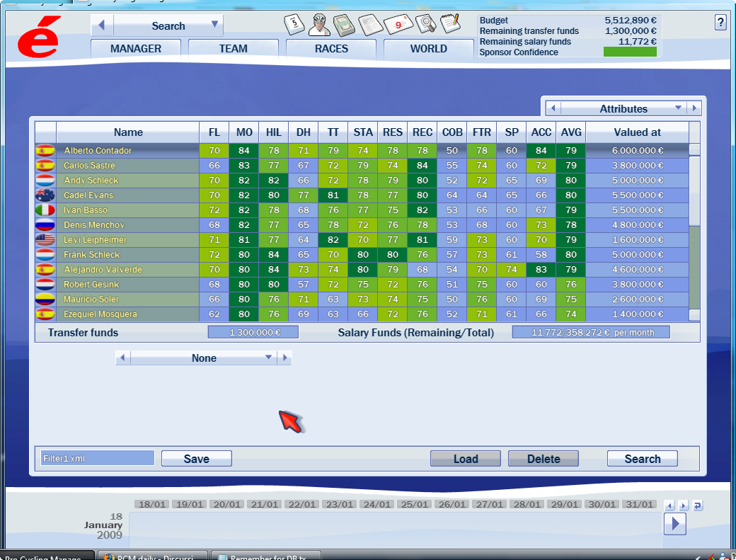The height and width of the screenshot is (560, 736).
Task: Switch to the RACES tab
Action: tap(331, 49)
